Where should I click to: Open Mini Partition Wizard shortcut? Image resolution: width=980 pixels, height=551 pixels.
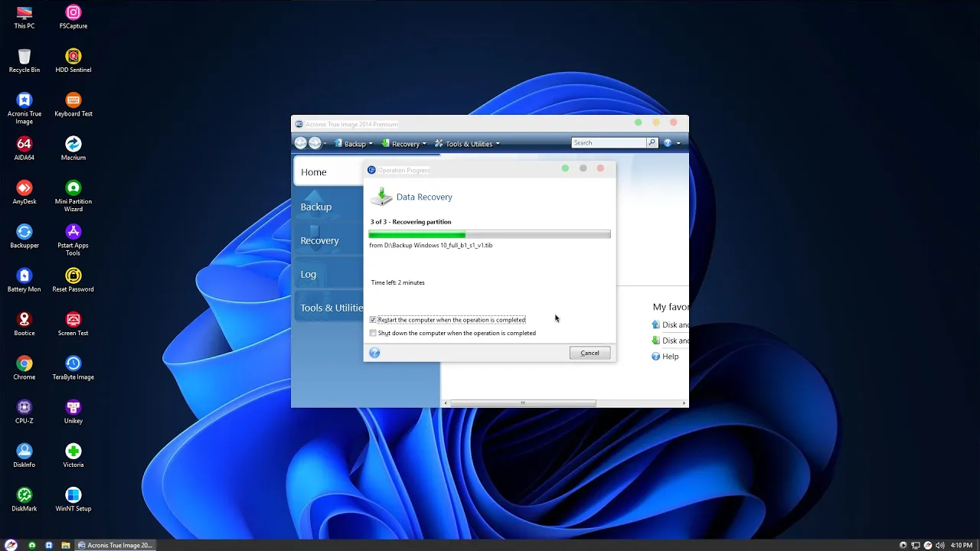coord(73,196)
